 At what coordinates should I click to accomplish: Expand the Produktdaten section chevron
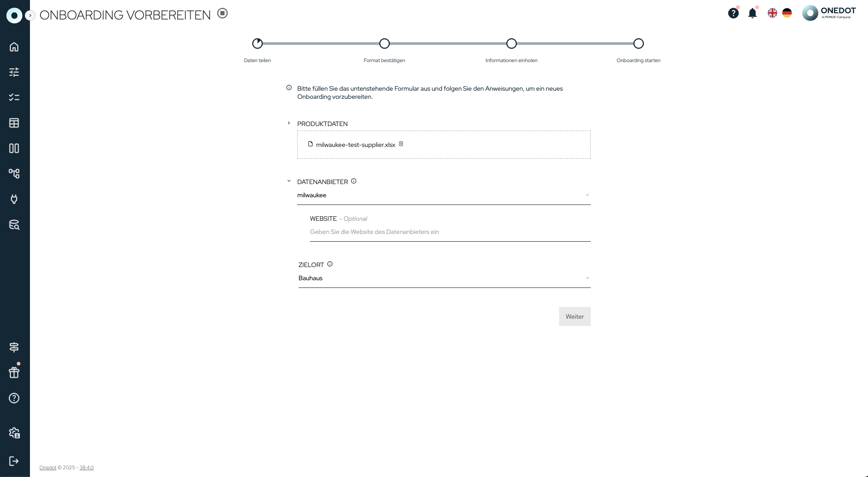(x=289, y=123)
